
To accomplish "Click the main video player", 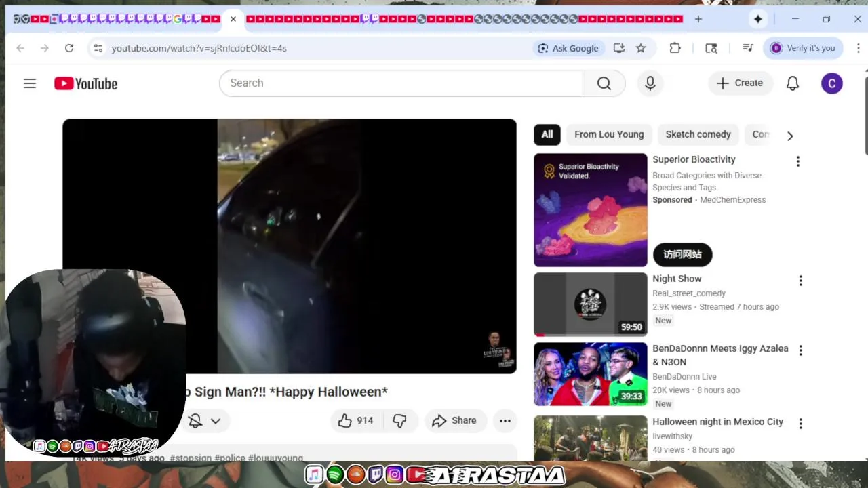I will tap(290, 246).
